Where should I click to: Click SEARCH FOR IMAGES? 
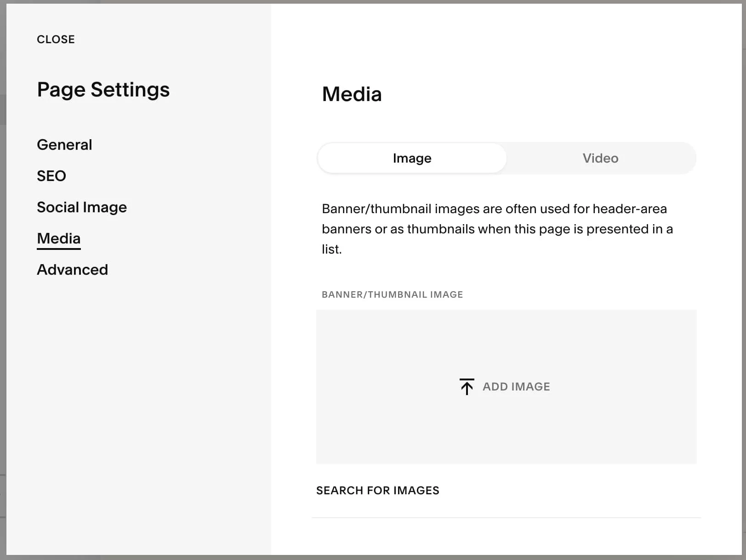click(x=377, y=490)
